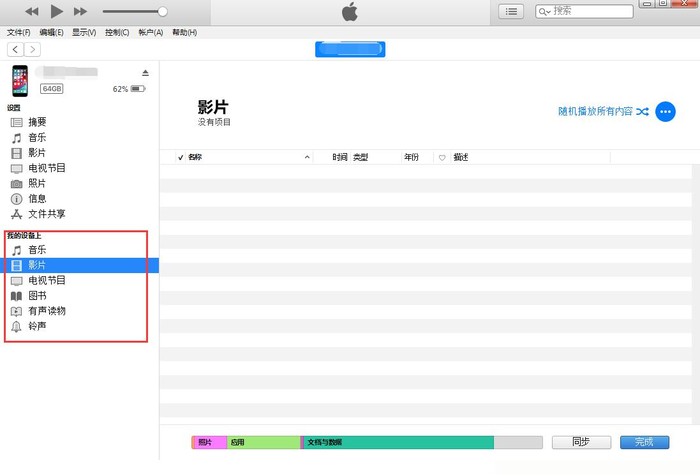Image resolution: width=700 pixels, height=476 pixels.
Task: Select 图书 on my device
Action: tap(80, 296)
